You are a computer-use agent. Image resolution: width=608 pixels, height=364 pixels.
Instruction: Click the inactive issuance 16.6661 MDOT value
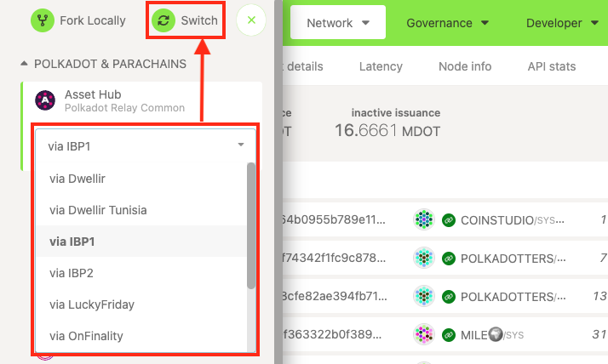pyautogui.click(x=387, y=130)
